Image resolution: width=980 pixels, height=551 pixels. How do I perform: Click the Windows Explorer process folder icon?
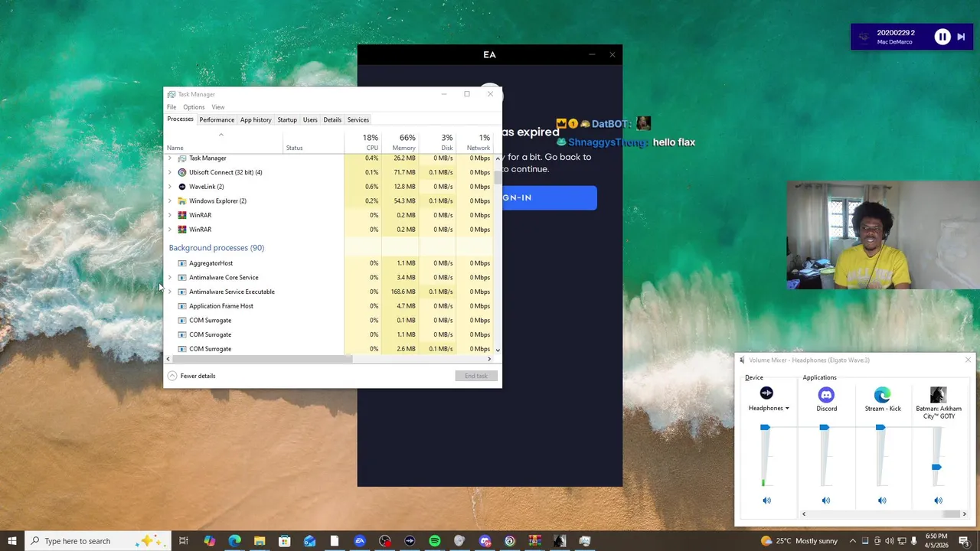point(181,201)
